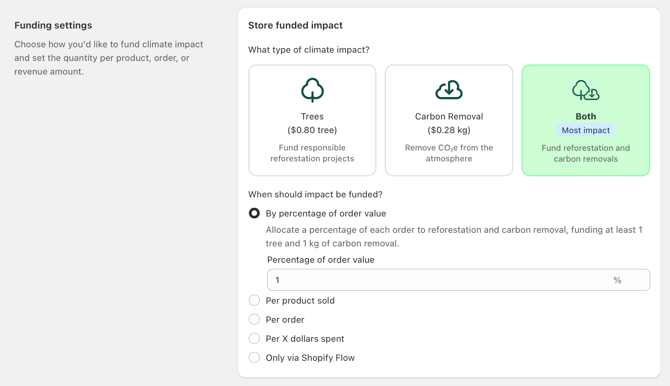Image resolution: width=670 pixels, height=386 pixels.
Task: Click the 'Percentage of order value' field label
Action: 321,260
